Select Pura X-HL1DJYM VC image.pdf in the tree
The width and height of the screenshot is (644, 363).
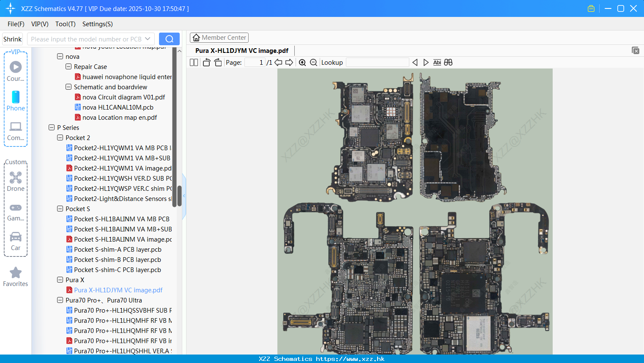coord(115,290)
